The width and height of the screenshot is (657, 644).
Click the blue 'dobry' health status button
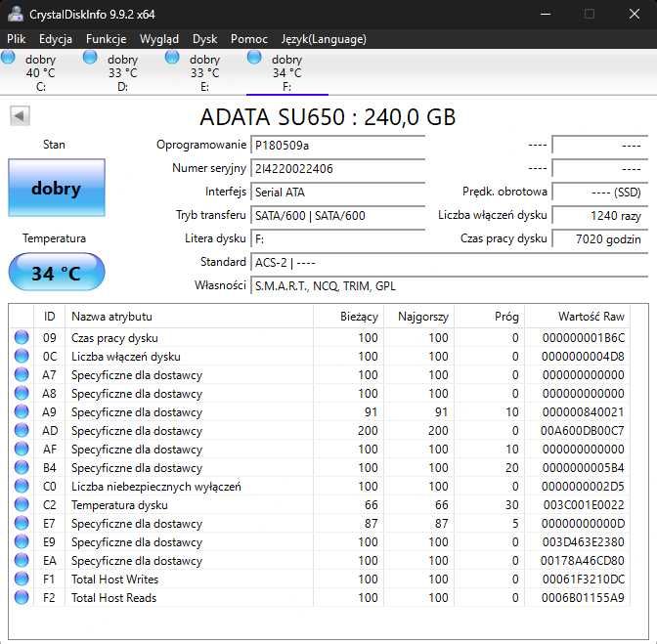57,188
